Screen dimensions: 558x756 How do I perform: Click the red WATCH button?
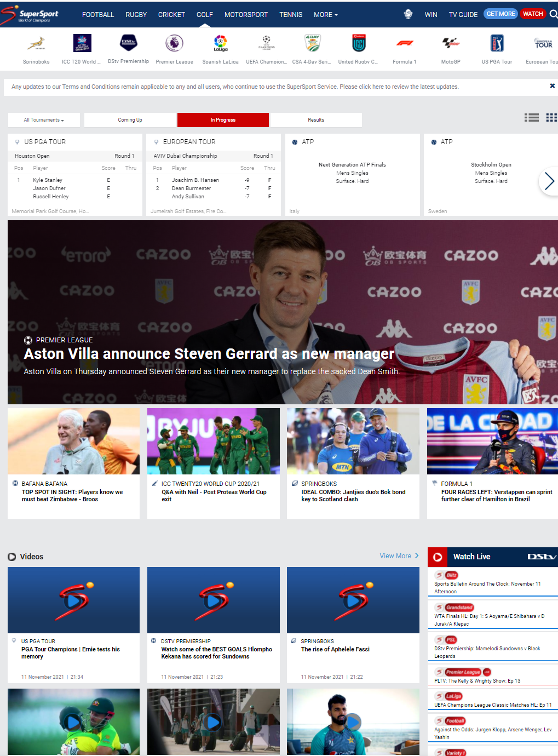[533, 14]
